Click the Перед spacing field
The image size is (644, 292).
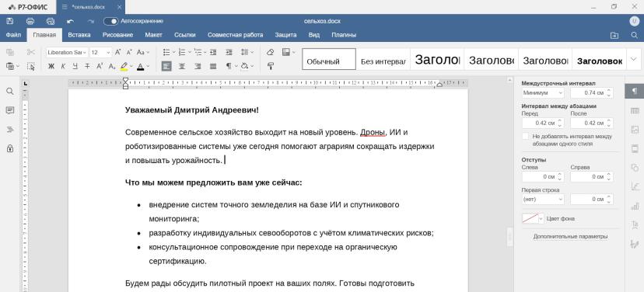pyautogui.click(x=543, y=123)
